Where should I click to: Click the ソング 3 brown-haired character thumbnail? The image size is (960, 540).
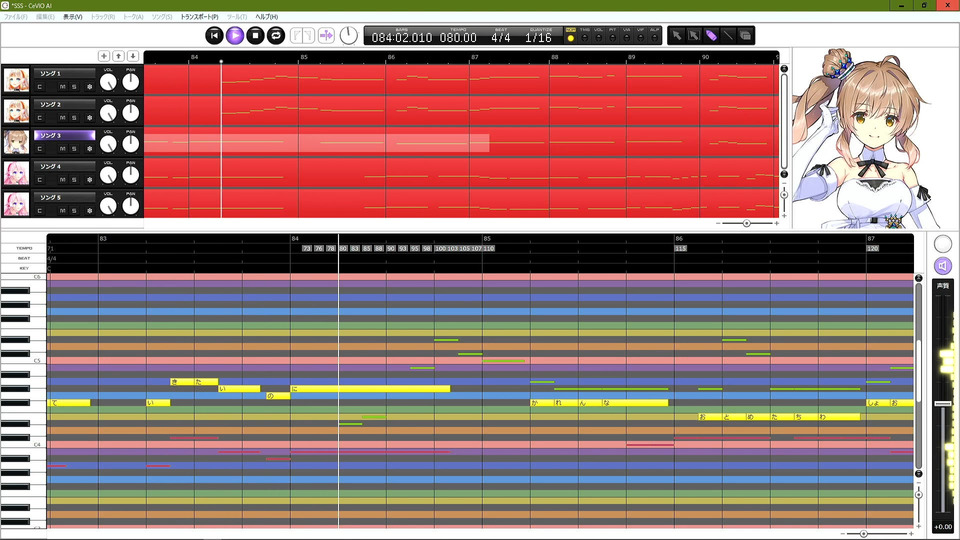click(16, 142)
